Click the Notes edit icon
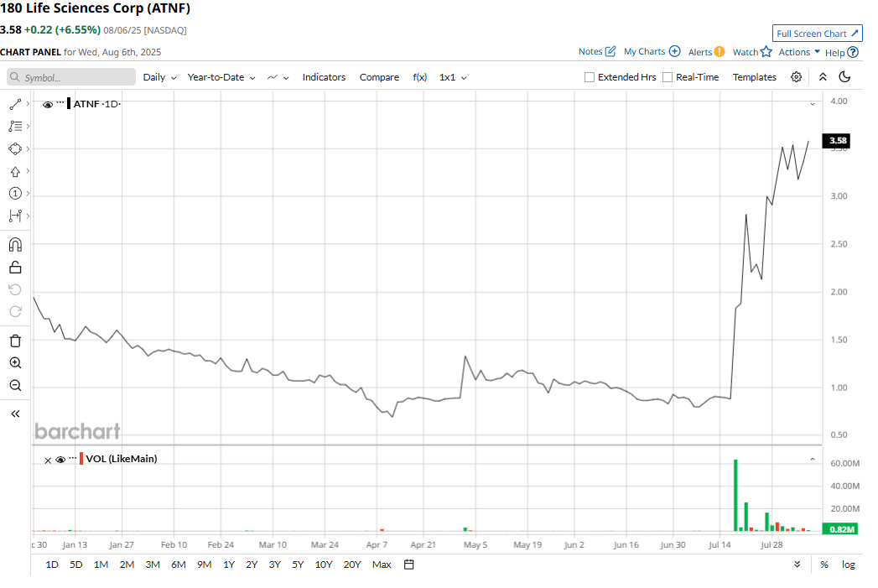 pyautogui.click(x=610, y=51)
